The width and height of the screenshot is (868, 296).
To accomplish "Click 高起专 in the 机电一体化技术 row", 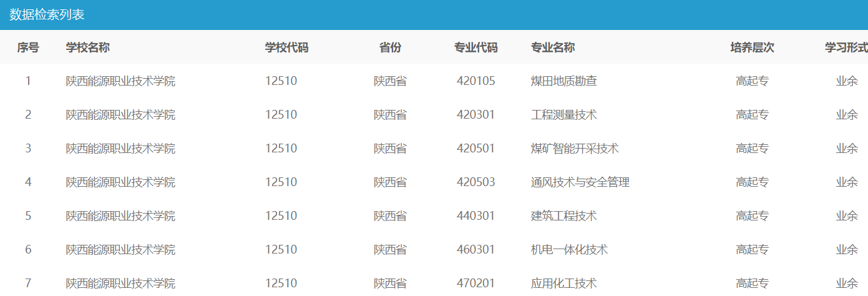I will pyautogui.click(x=753, y=250).
